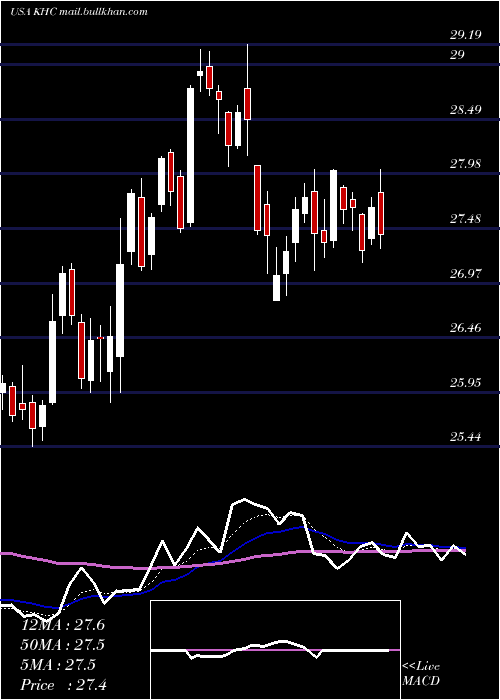
Task: Click the 26.97 price axis label
Action: coord(466,273)
